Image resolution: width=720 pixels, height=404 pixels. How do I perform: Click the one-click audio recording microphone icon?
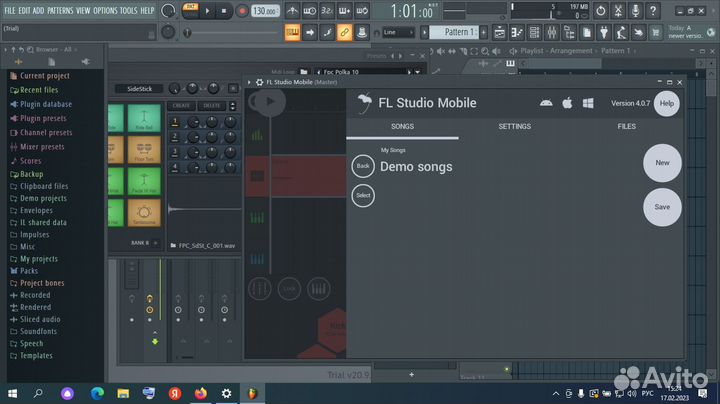(x=635, y=11)
